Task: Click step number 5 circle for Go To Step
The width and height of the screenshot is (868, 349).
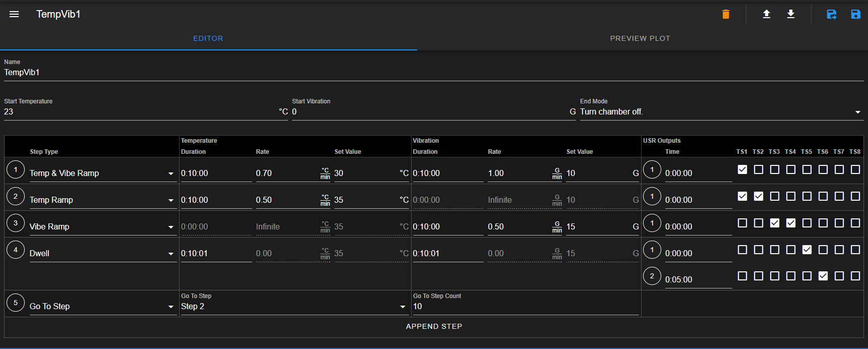Action: coord(16,303)
